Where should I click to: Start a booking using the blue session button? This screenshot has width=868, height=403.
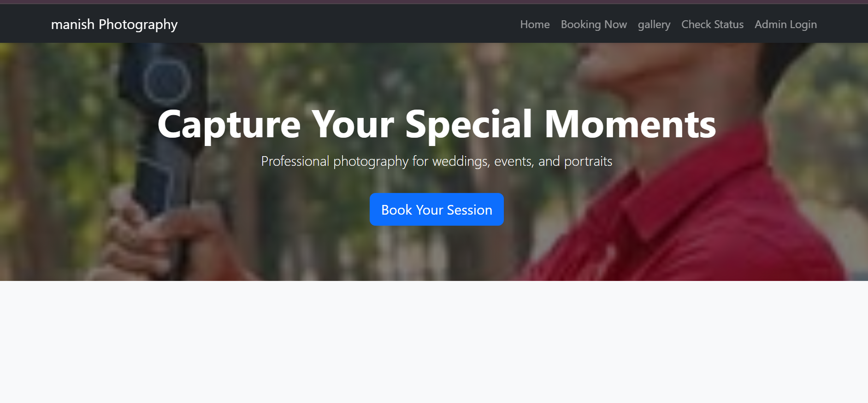pyautogui.click(x=436, y=210)
